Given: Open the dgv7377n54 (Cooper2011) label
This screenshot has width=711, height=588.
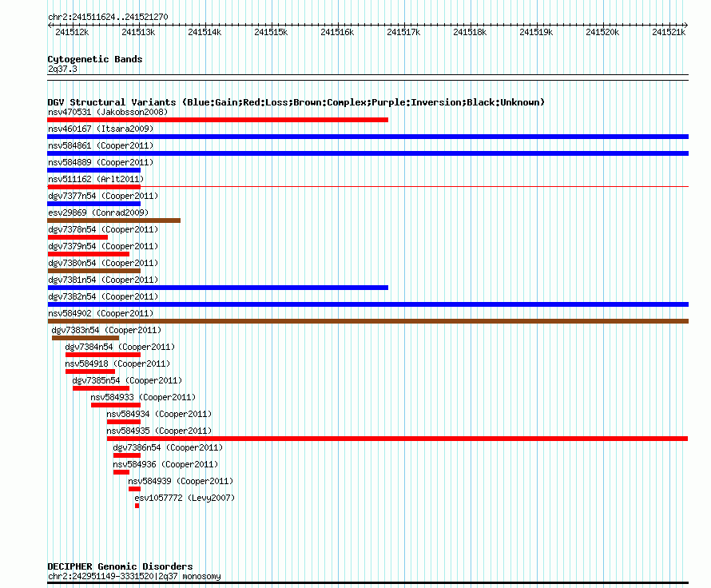Looking at the screenshot, I should coord(103,196).
